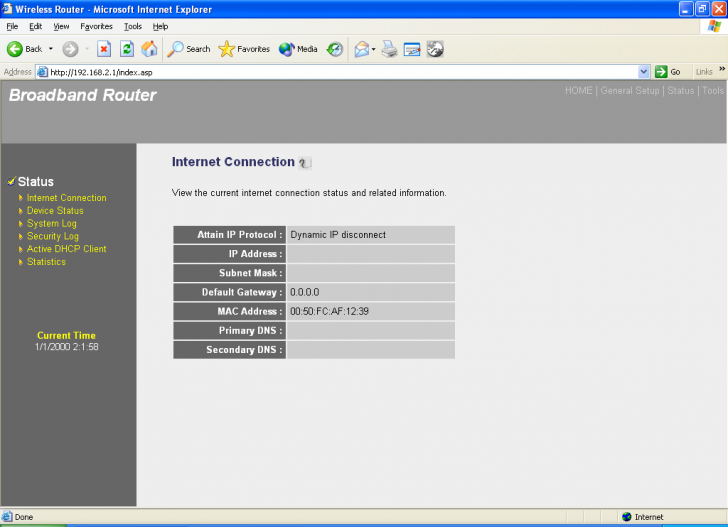Click the Secondary DNS label

[x=244, y=350]
